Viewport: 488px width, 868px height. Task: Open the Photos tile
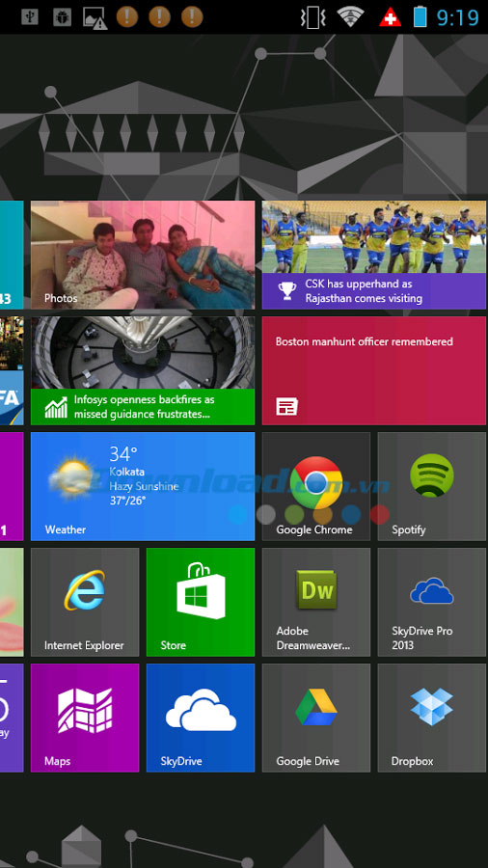pos(143,255)
